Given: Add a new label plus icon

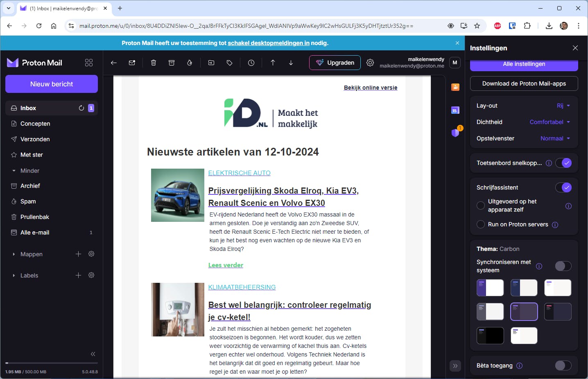Looking at the screenshot, I should pyautogui.click(x=78, y=275).
